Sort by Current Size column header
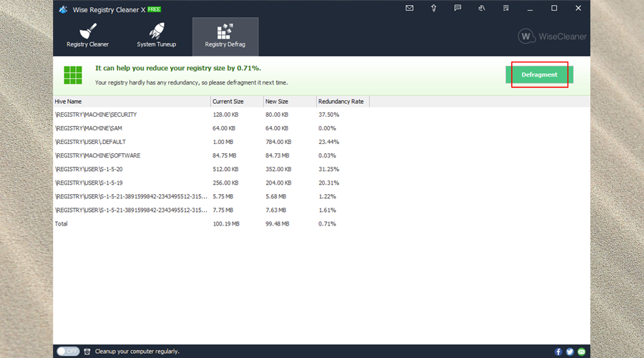This screenshot has height=358, width=644. click(237, 102)
